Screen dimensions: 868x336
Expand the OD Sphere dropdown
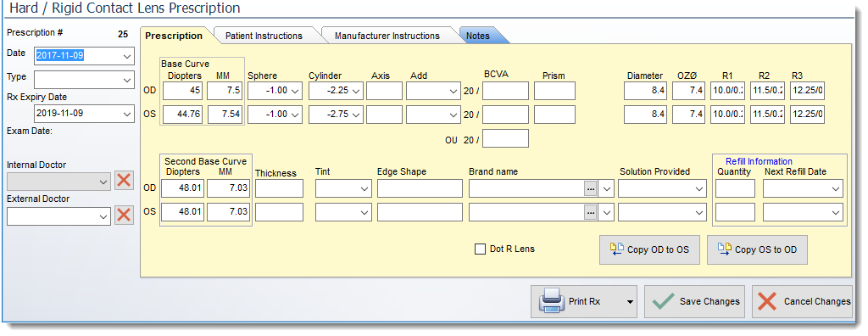coord(296,91)
